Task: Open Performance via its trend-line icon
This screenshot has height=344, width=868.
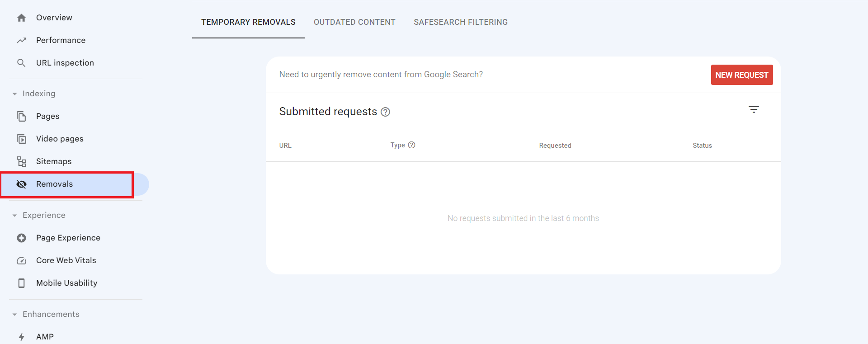Action: tap(21, 41)
